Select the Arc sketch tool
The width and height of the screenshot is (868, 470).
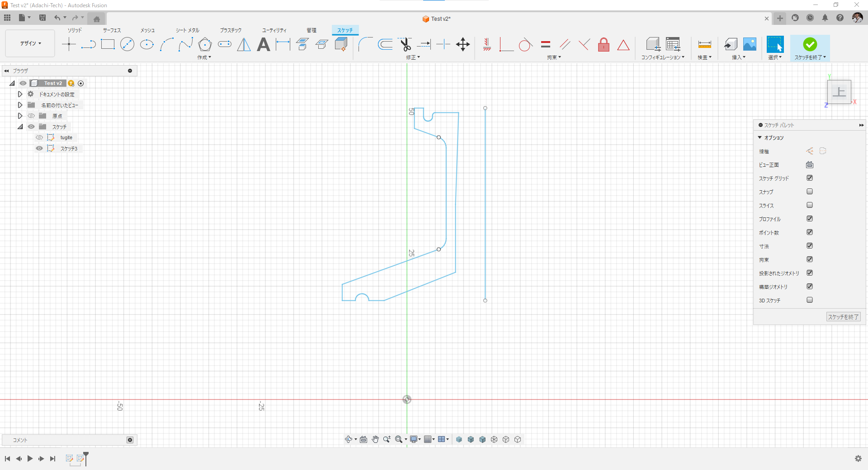coord(166,44)
